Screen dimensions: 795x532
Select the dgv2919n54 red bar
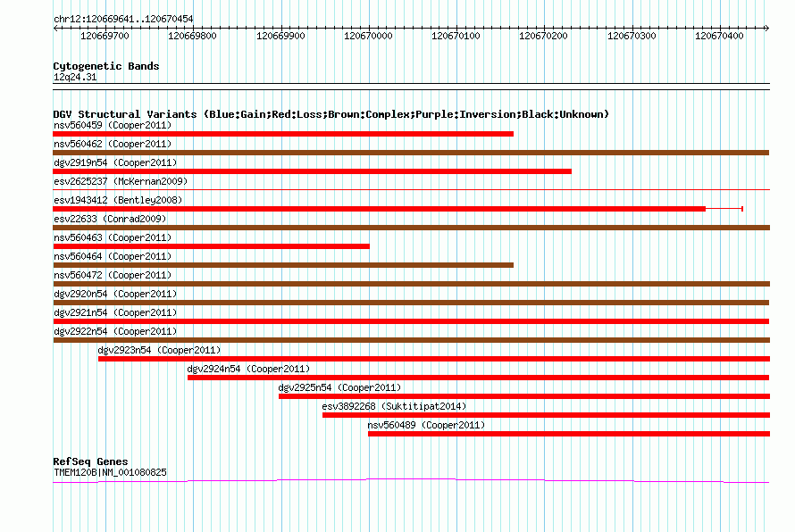pyautogui.click(x=313, y=171)
